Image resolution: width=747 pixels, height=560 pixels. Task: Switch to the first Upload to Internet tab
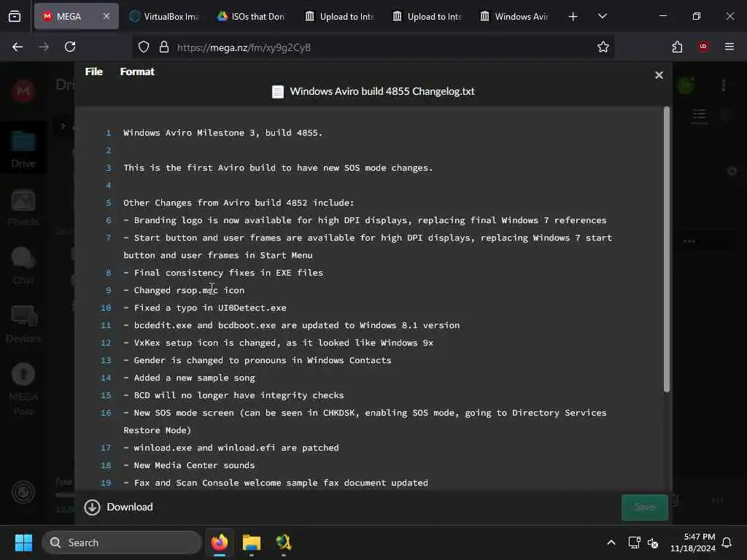[339, 16]
